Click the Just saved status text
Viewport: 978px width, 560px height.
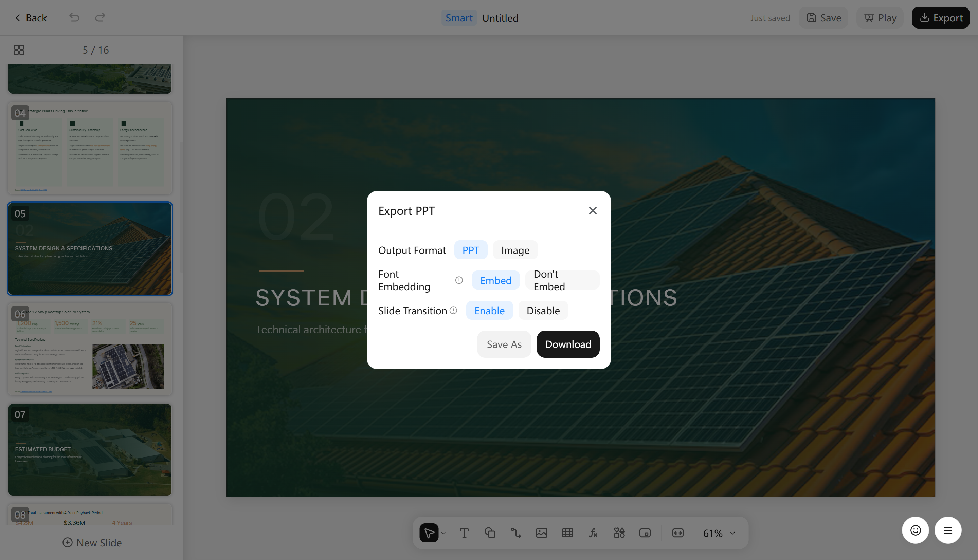pyautogui.click(x=770, y=18)
